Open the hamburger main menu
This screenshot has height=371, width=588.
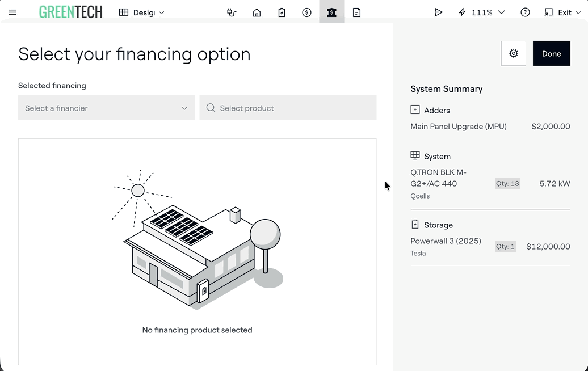coord(12,12)
